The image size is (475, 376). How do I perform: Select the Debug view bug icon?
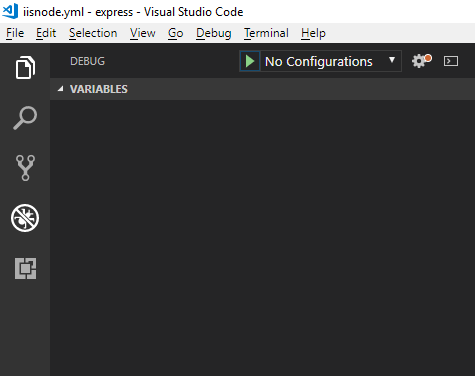click(x=25, y=218)
